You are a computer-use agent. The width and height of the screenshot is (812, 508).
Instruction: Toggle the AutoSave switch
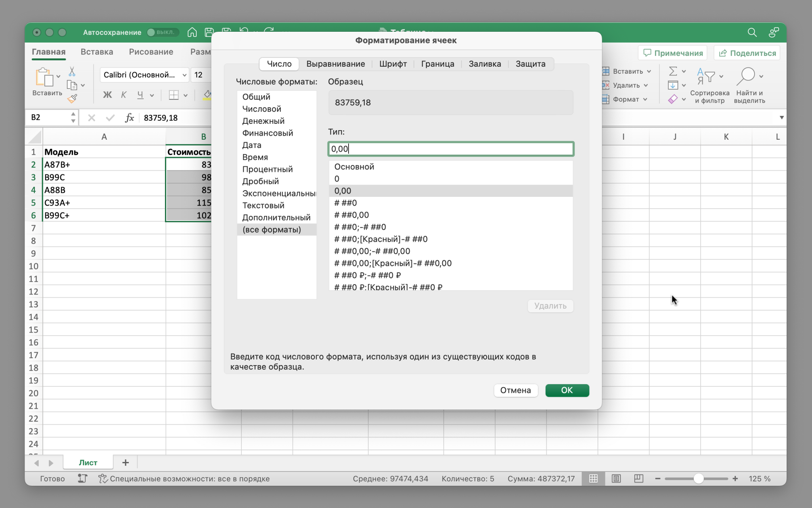pyautogui.click(x=163, y=32)
